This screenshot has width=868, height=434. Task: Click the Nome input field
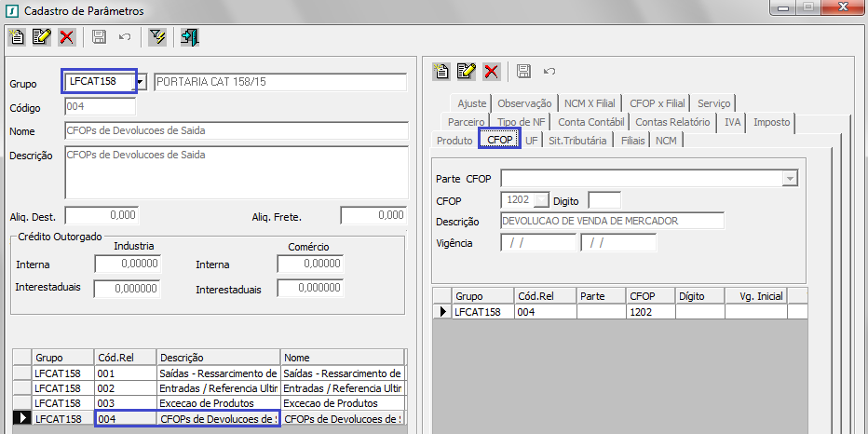tap(236, 130)
